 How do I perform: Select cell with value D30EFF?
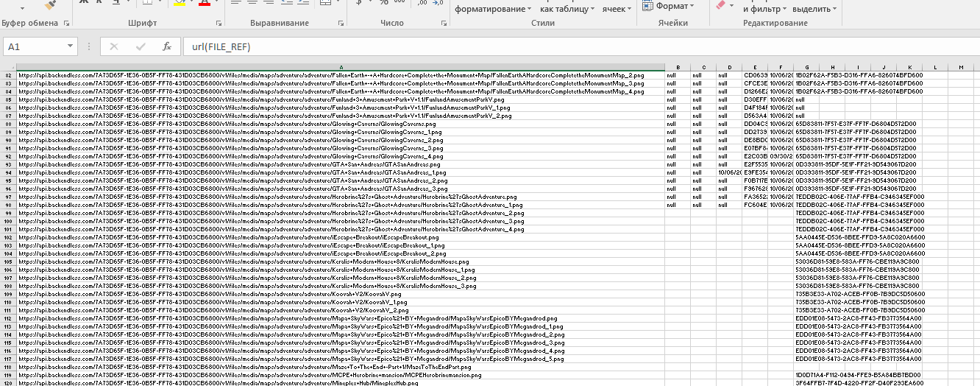pos(756,99)
